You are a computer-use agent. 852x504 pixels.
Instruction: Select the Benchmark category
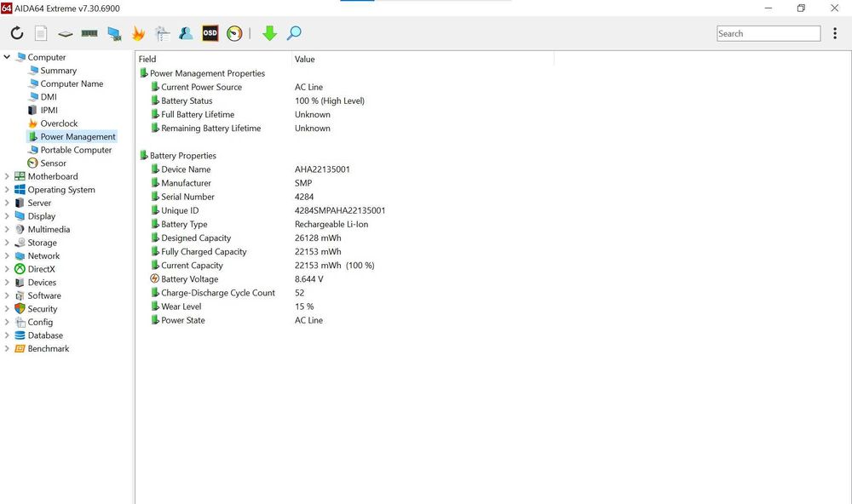[x=49, y=349]
